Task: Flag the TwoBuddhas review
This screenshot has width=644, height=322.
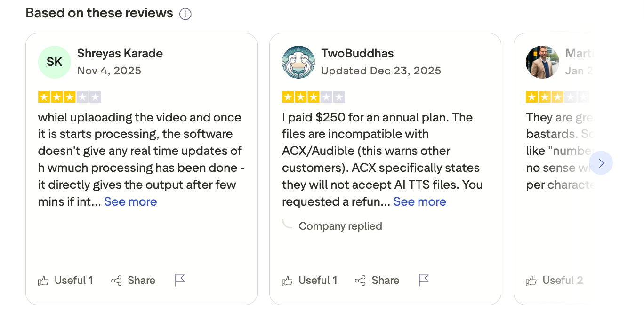Action: 424,281
